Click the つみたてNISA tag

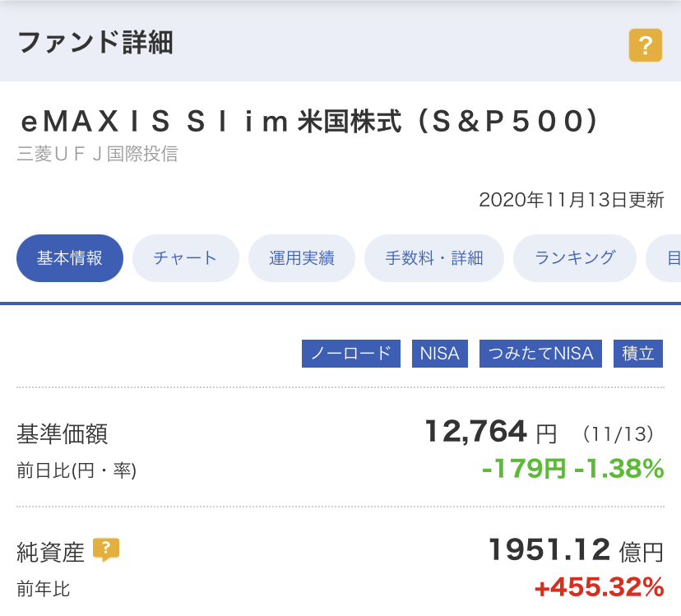540,354
